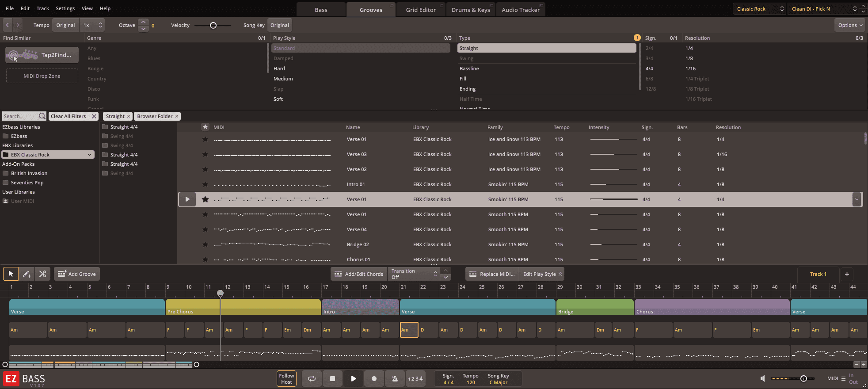Detach the Grid Editor tab window
The image size is (868, 389).
click(x=442, y=5)
